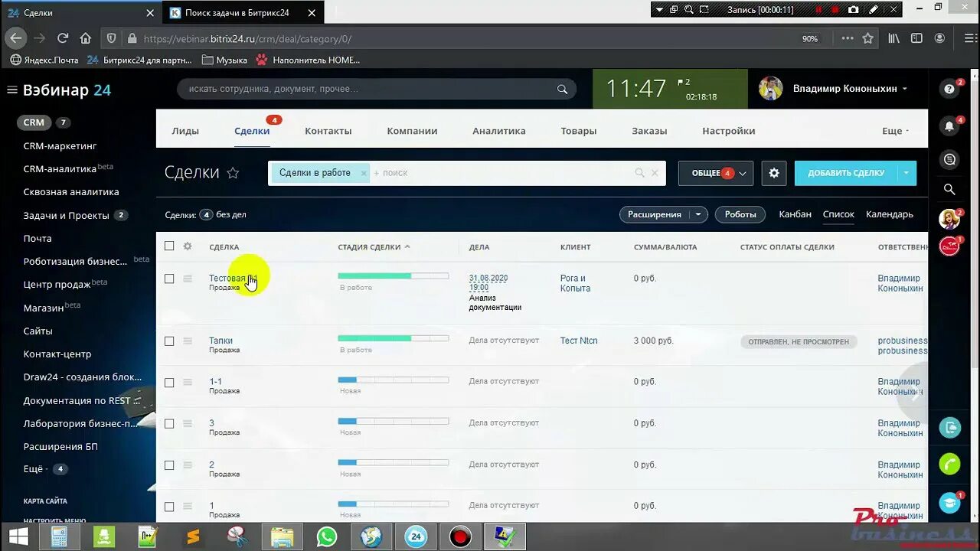Screen dimensions: 980x551
Task: Open column settings gear in table header
Action: click(188, 246)
